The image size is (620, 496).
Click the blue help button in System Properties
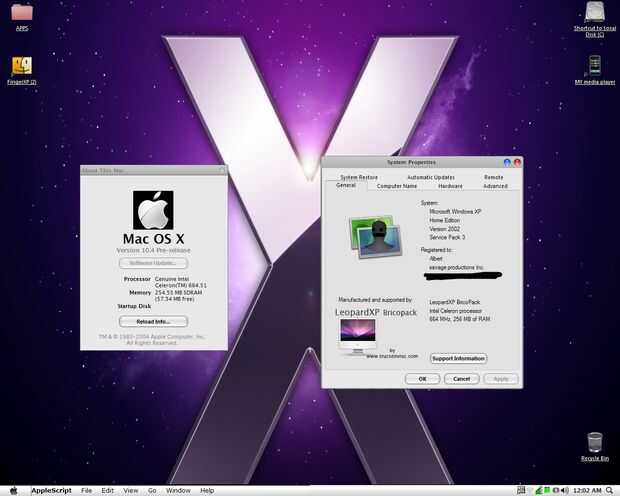[507, 163]
